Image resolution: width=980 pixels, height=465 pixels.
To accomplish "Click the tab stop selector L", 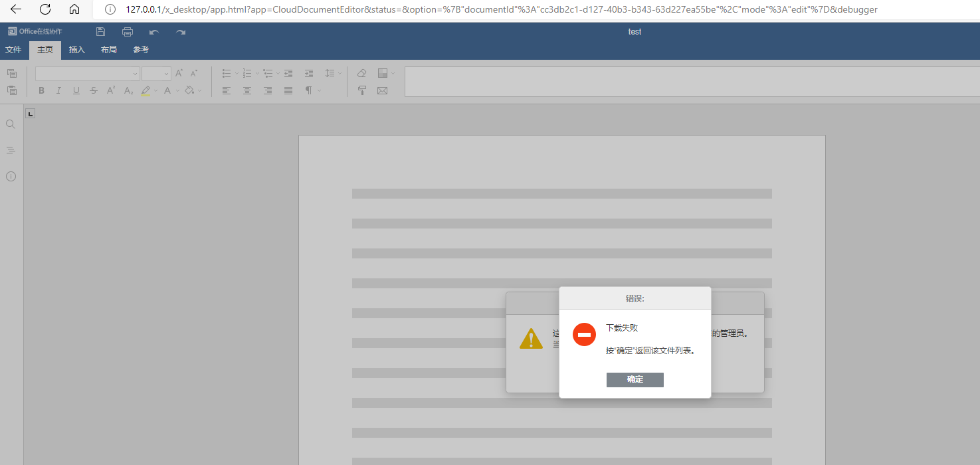I will 30,114.
